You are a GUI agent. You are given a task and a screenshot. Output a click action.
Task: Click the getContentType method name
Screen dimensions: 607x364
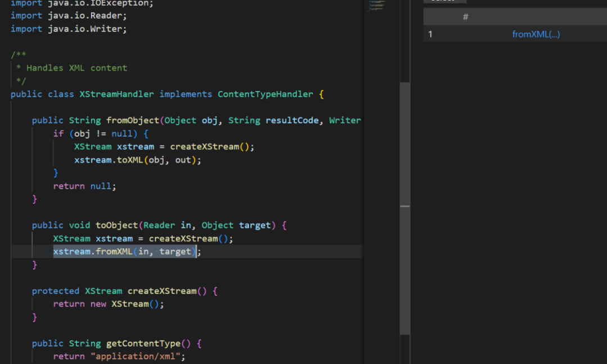[x=143, y=344]
